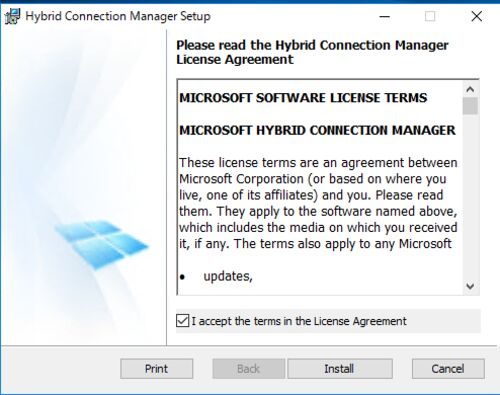Click the "Please read the Hybrid Connection Manager" heading

click(x=312, y=45)
